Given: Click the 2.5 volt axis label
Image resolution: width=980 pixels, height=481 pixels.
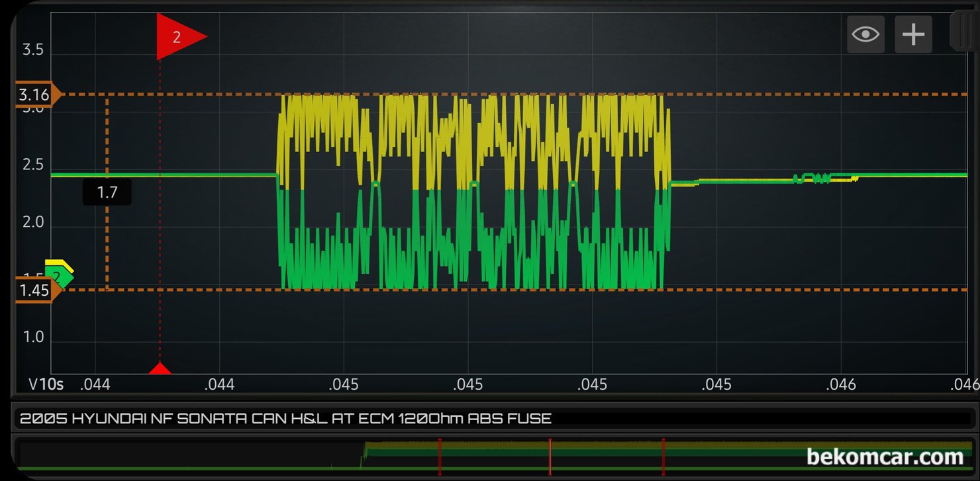Looking at the screenshot, I should [33, 165].
